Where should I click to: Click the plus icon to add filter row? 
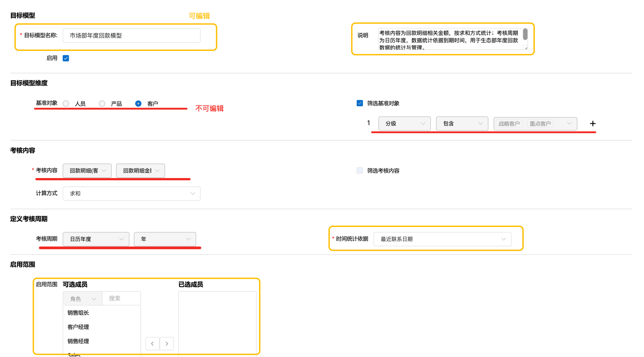tap(592, 124)
